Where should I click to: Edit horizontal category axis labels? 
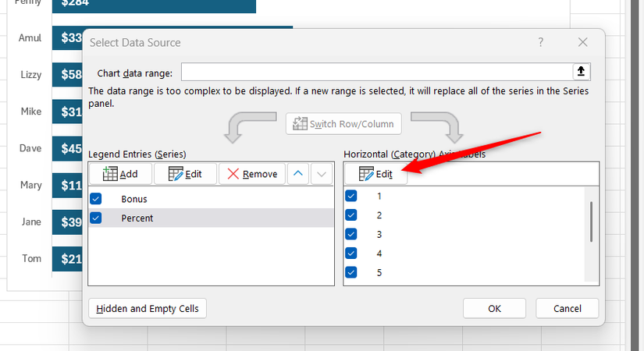pyautogui.click(x=375, y=174)
